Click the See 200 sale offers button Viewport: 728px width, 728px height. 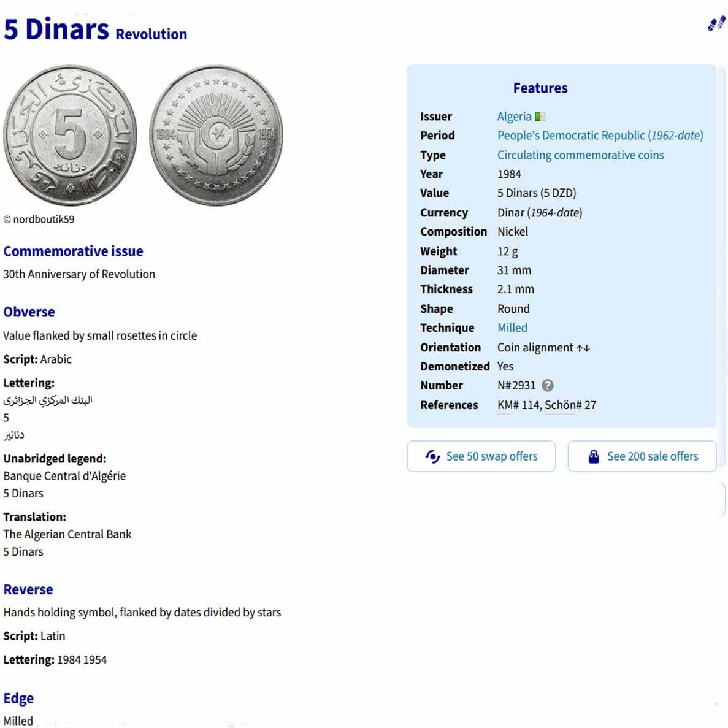click(x=642, y=456)
